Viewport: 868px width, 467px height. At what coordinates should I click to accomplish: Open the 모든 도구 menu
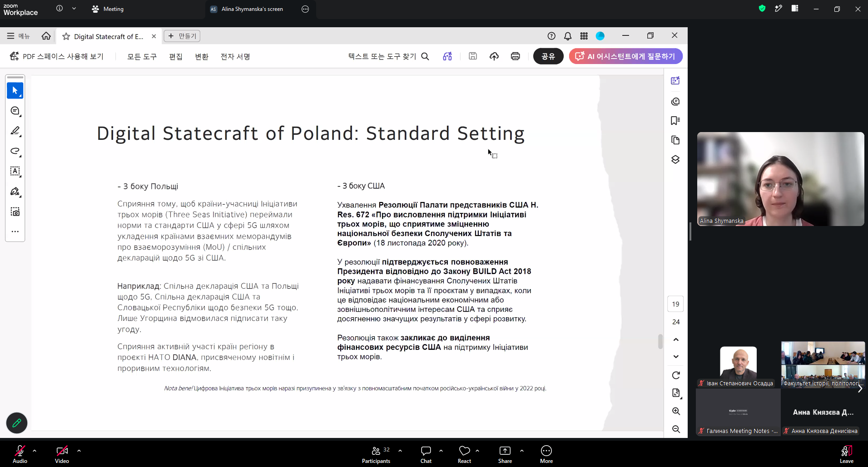142,56
